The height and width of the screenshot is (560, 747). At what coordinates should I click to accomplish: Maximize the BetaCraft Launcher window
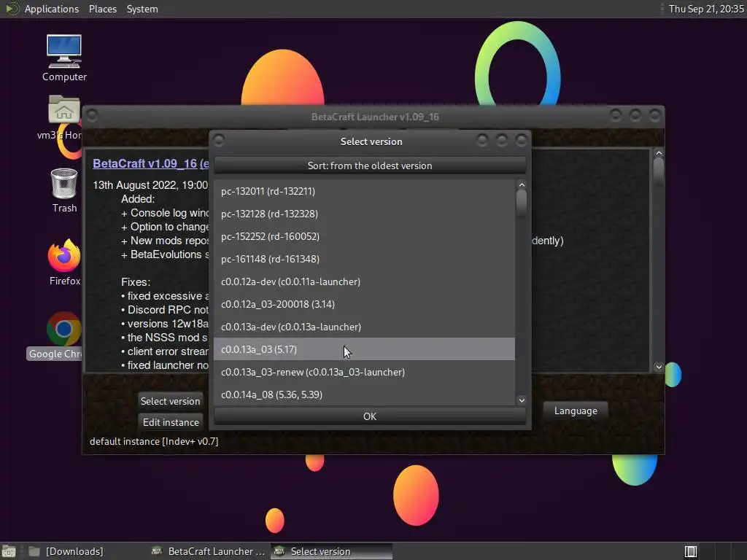click(635, 115)
